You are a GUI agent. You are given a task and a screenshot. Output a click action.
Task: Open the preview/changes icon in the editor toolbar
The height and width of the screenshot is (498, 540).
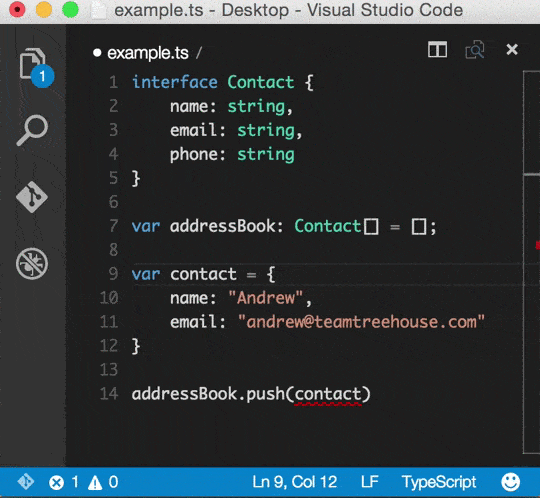[x=475, y=50]
